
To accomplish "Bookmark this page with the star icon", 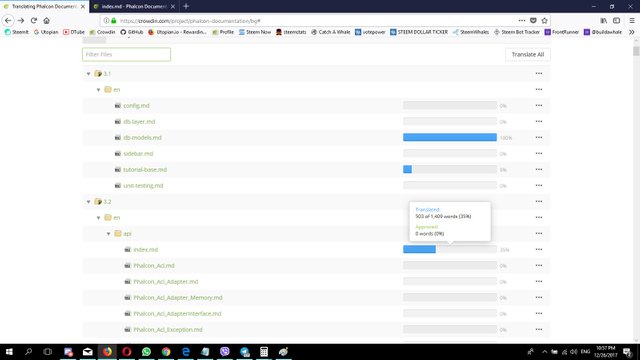I will click(544, 20).
